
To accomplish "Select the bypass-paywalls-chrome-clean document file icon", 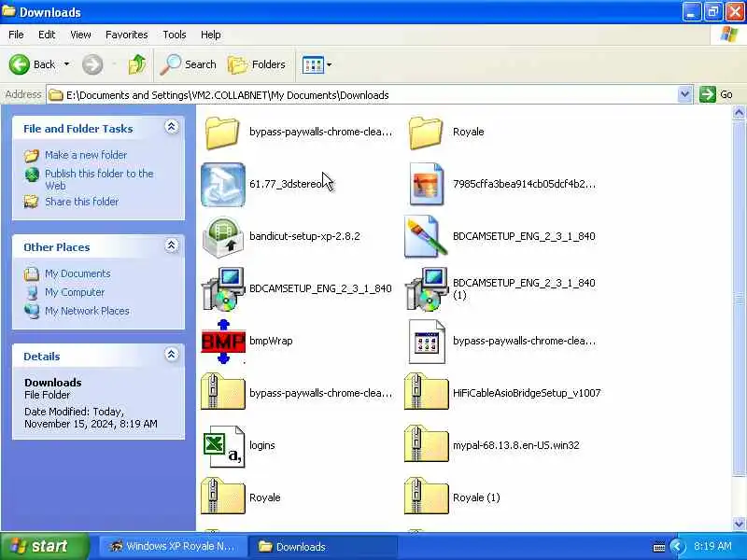I will tap(427, 342).
